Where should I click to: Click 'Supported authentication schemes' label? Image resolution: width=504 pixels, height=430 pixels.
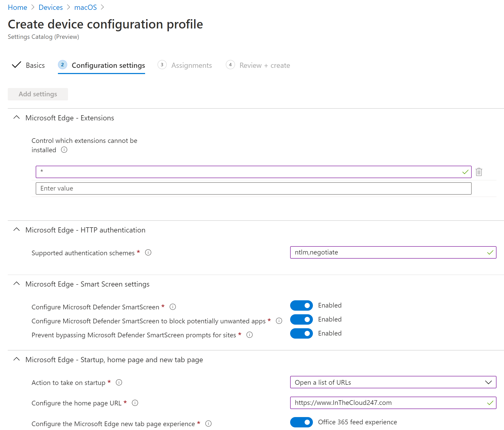83,253
